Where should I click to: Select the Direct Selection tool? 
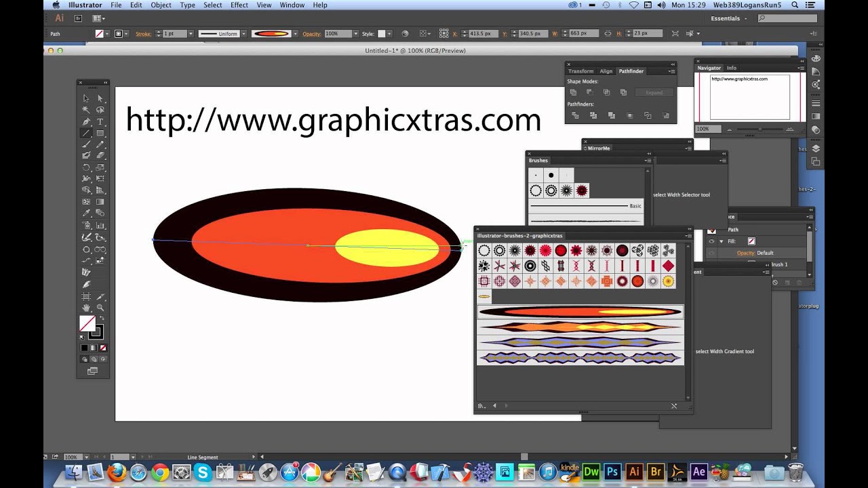100,98
